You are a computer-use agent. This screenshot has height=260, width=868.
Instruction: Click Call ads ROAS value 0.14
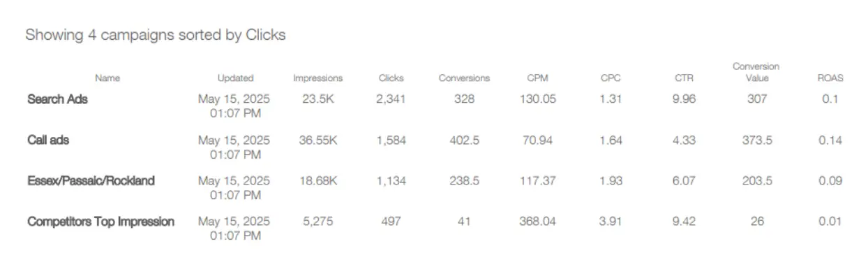pos(830,140)
